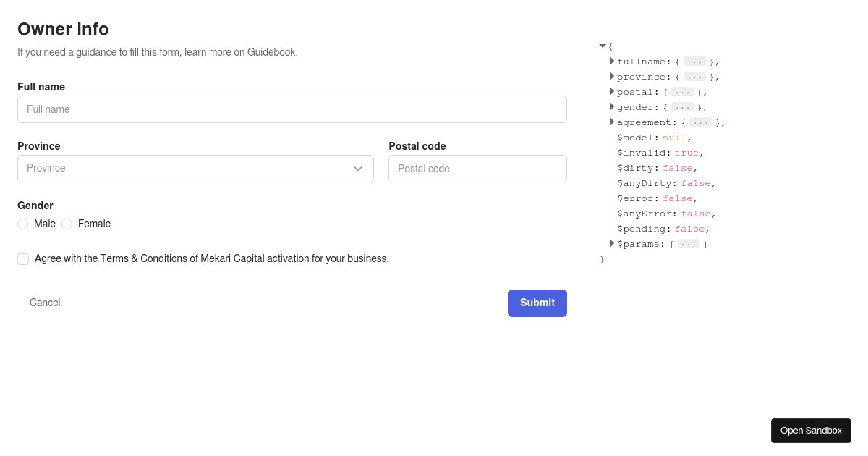Click the chevron icon in the Province field
This screenshot has width=868, height=456.
358,169
